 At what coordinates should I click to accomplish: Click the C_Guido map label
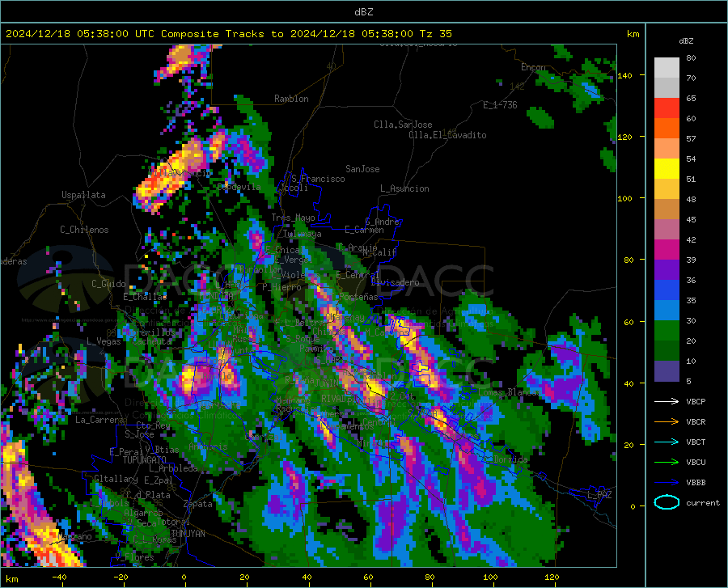[x=108, y=284]
